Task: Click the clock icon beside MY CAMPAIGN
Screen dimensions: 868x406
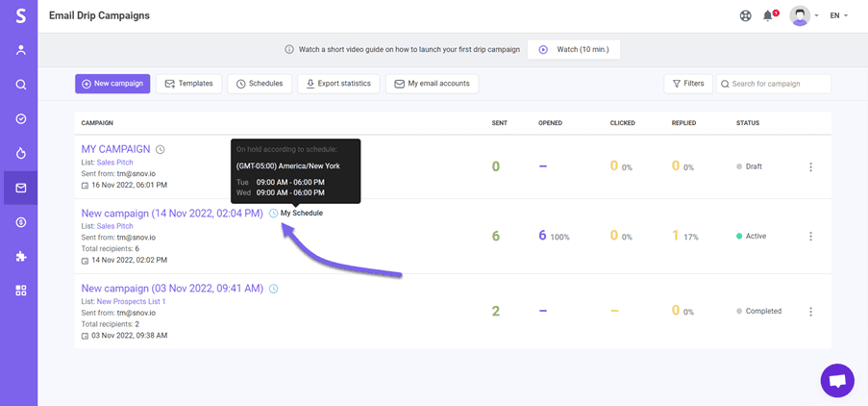Action: 161,150
